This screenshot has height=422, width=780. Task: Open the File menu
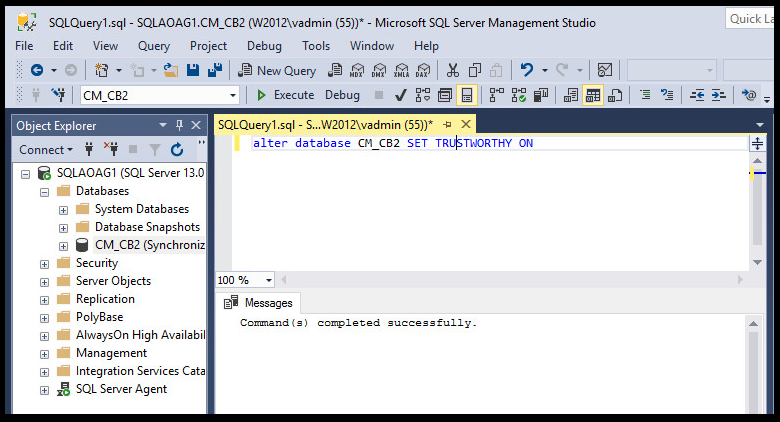pyautogui.click(x=24, y=46)
